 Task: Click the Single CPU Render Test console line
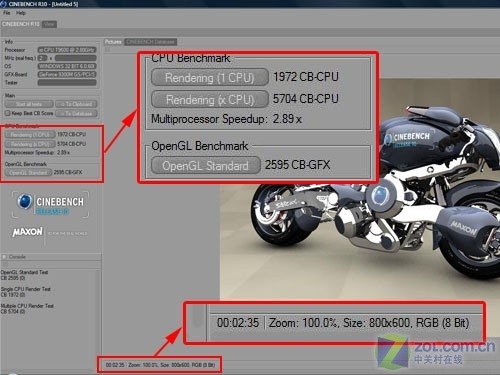(x=26, y=289)
